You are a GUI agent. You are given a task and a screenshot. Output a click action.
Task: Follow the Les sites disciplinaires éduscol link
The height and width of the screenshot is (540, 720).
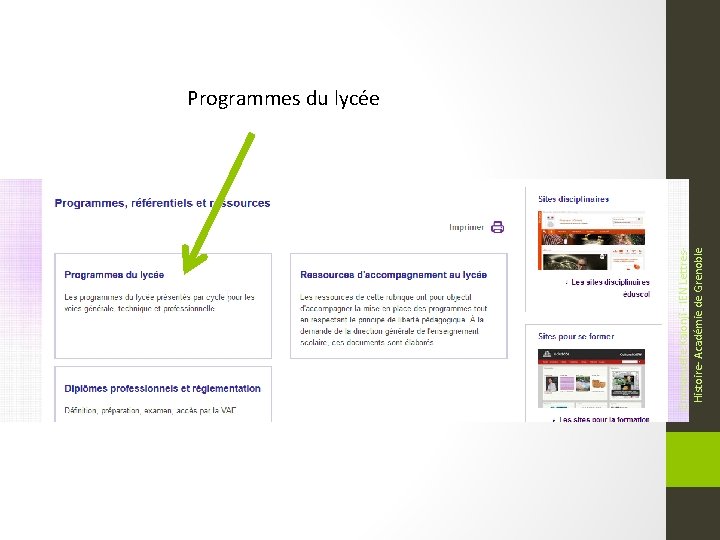609,288
